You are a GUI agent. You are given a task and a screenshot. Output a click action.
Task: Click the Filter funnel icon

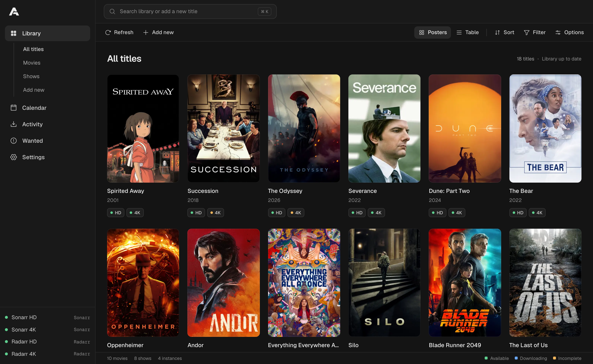coord(526,32)
